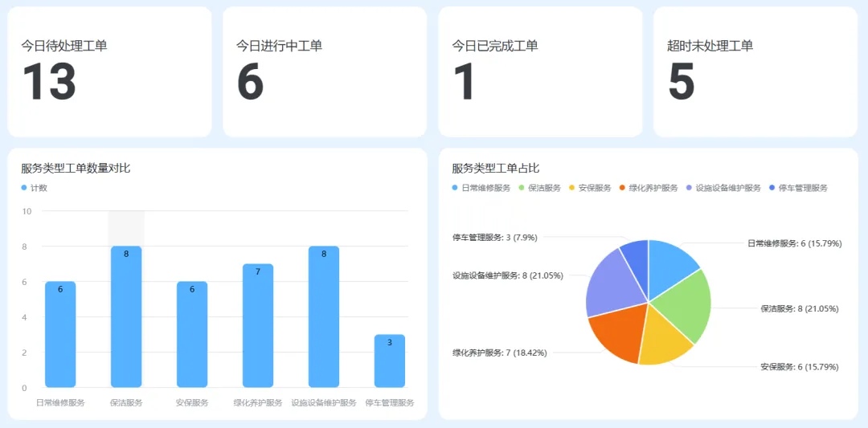
Task: Click the pie label 绿化养护服务: 7 (18.42%)
Action: click(x=500, y=353)
